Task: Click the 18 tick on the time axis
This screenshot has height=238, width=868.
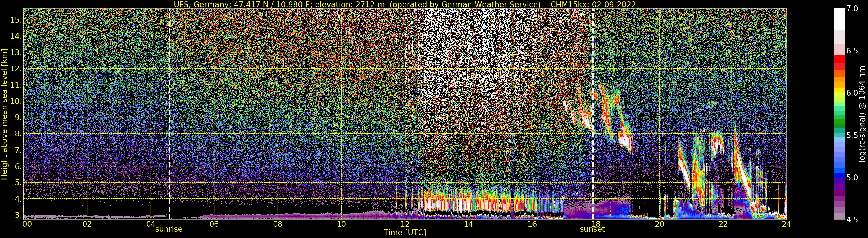Action: [596, 224]
